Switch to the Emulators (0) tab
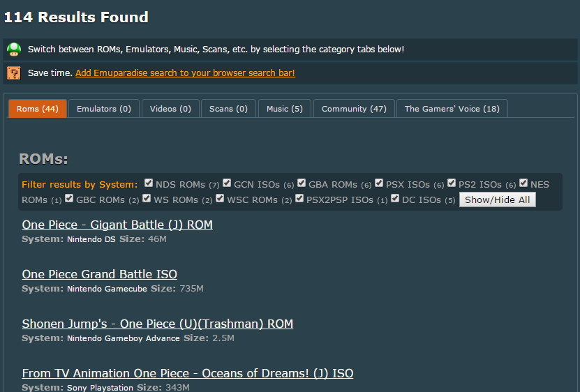 click(104, 108)
